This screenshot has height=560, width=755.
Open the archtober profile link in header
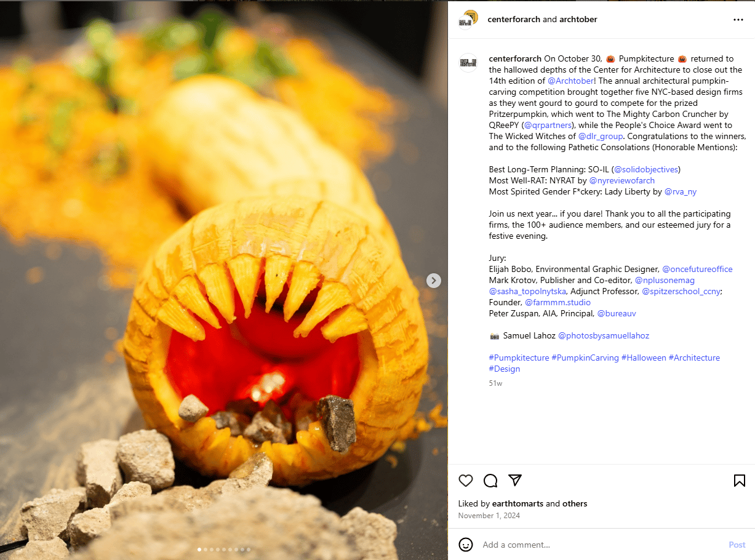point(578,19)
